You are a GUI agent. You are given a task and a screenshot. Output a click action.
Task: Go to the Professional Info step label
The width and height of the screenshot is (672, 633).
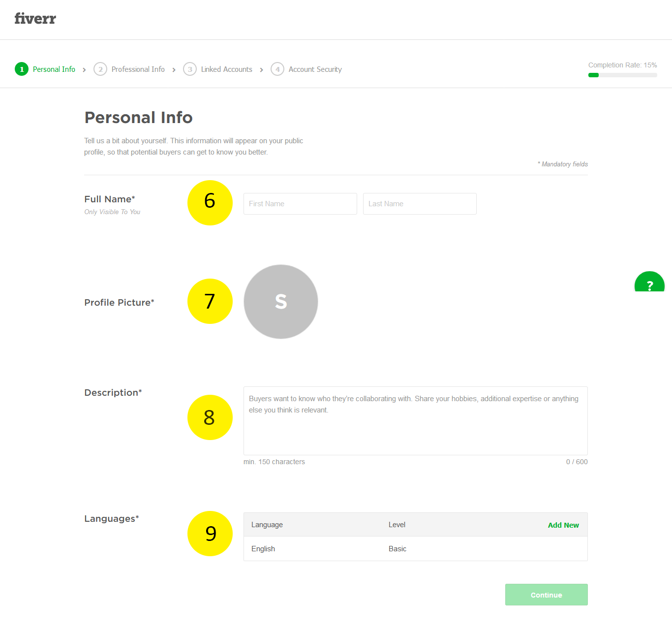click(138, 69)
